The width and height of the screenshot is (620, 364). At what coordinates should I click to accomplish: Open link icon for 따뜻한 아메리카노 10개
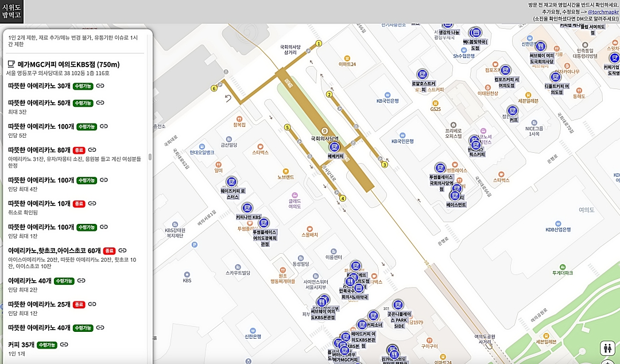[x=92, y=203]
